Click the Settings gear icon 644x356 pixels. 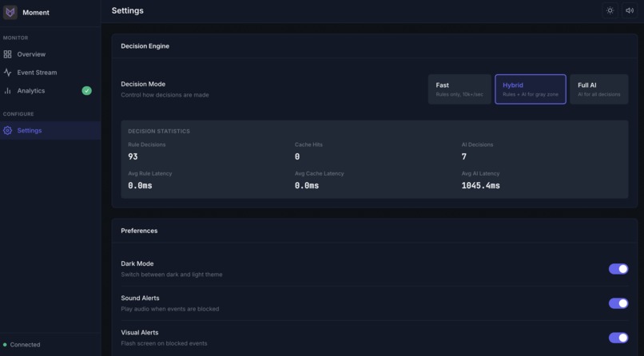(x=7, y=130)
